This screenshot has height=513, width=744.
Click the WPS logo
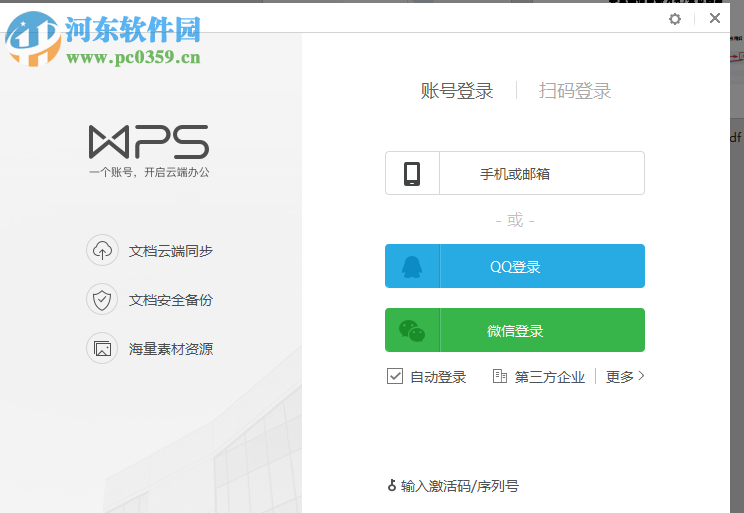click(149, 142)
